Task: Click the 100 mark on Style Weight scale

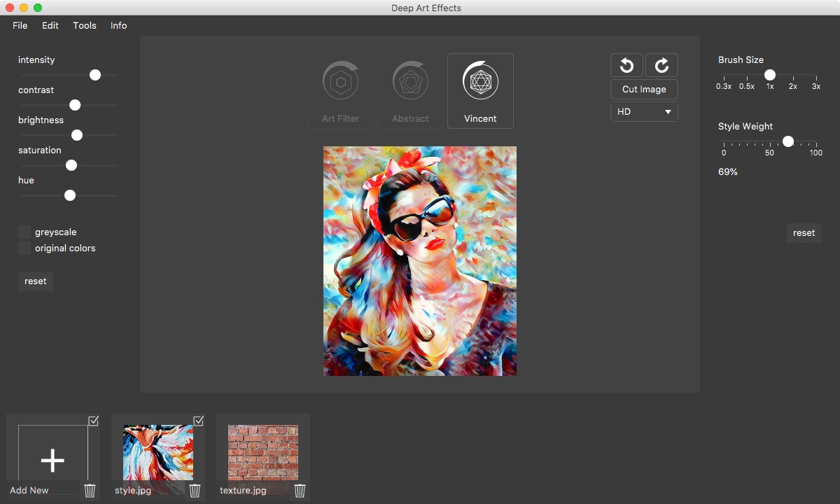Action: [x=816, y=153]
